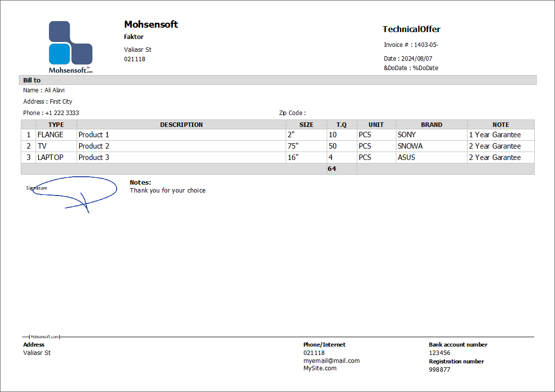Click the Zp Code field
The width and height of the screenshot is (555, 392).
coord(292,113)
